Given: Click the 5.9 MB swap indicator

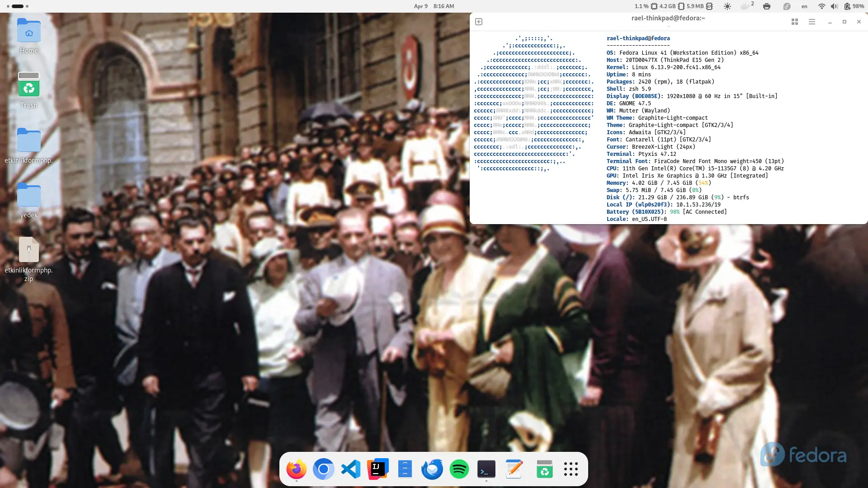Looking at the screenshot, I should coord(699,6).
